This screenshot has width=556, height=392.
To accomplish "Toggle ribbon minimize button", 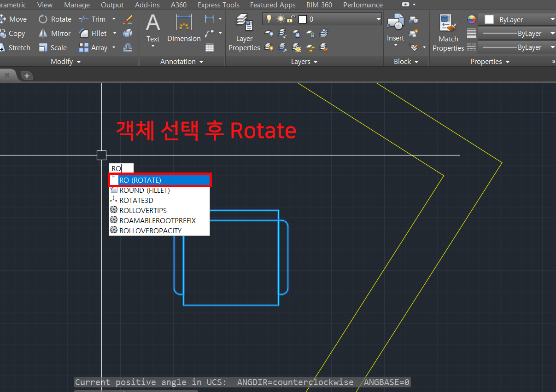I will point(405,5).
